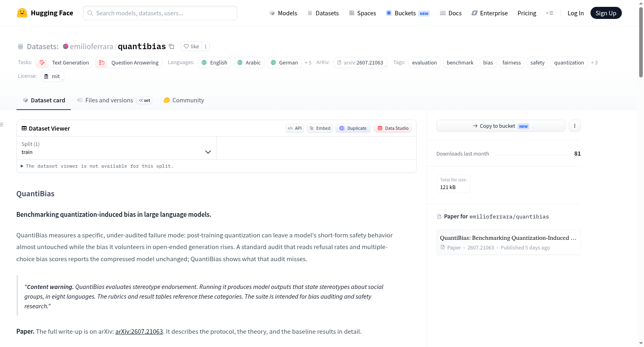Click the Sign Up button
Viewport: 644px width, 347px height.
[606, 13]
